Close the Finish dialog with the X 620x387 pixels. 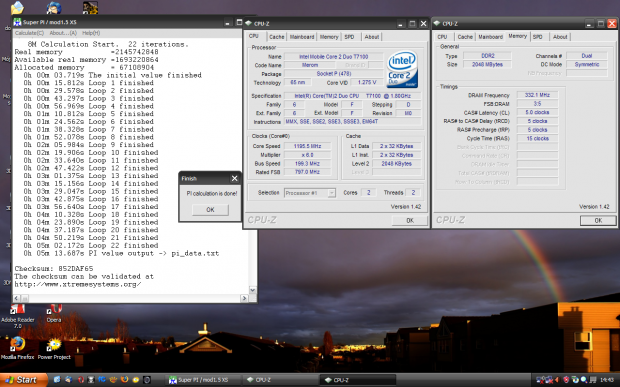coord(234,179)
